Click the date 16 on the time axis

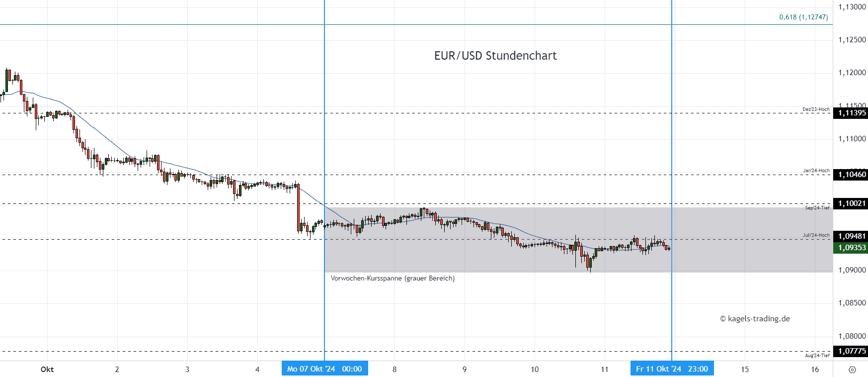pyautogui.click(x=815, y=369)
